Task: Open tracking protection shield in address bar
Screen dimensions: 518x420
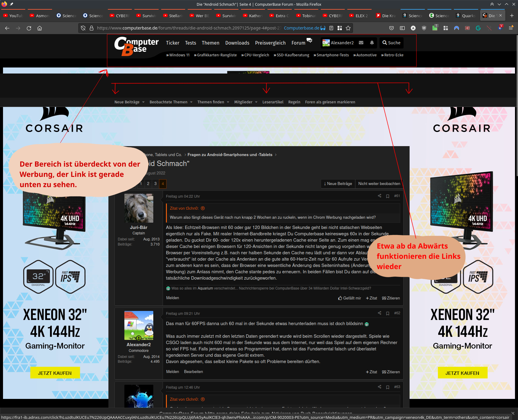Action: 83,28
